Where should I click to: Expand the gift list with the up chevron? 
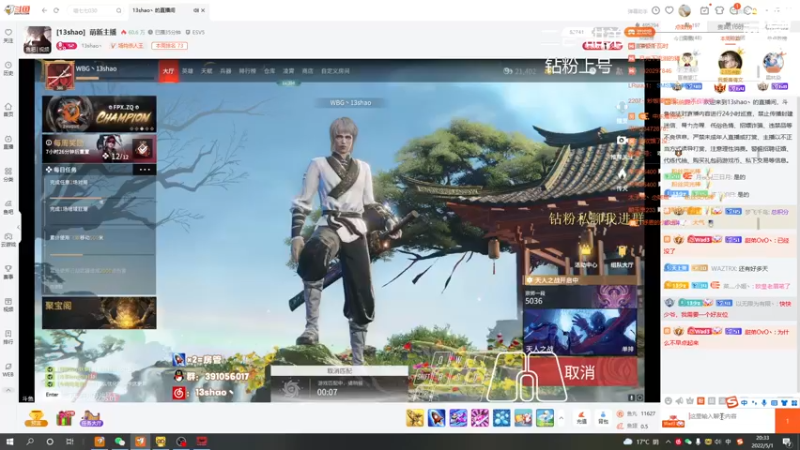pyautogui.click(x=561, y=418)
